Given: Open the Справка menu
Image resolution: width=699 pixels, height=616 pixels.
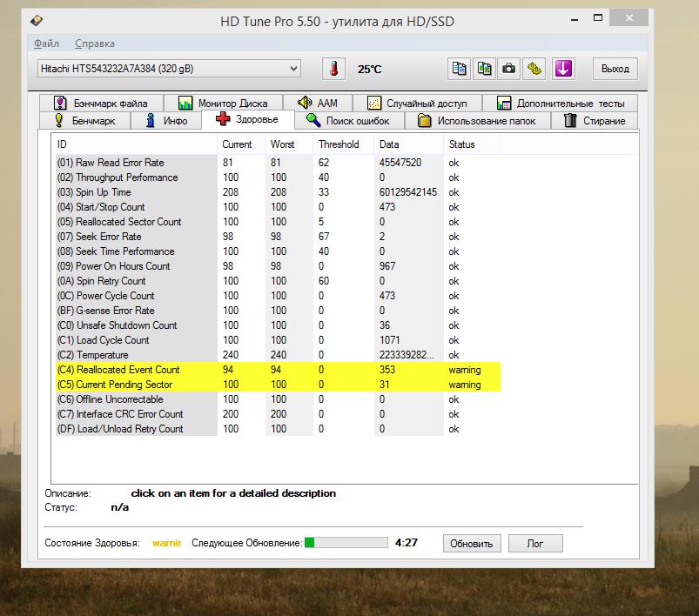Looking at the screenshot, I should 94,44.
